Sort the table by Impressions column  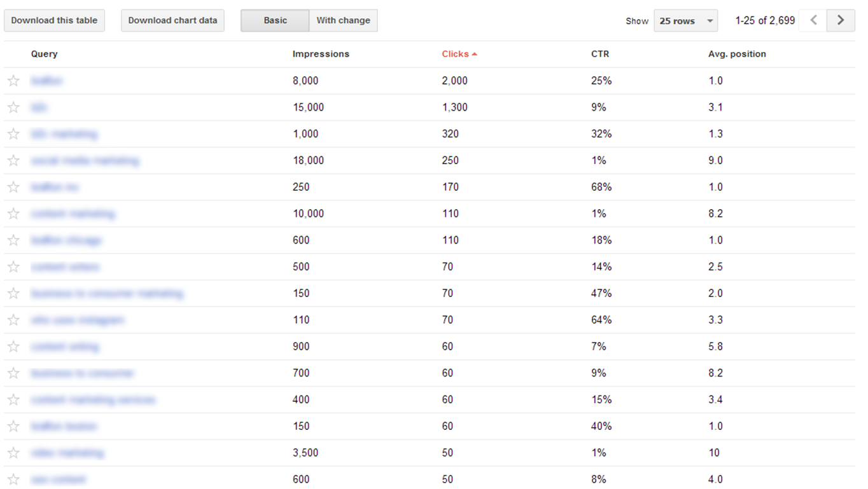point(321,53)
